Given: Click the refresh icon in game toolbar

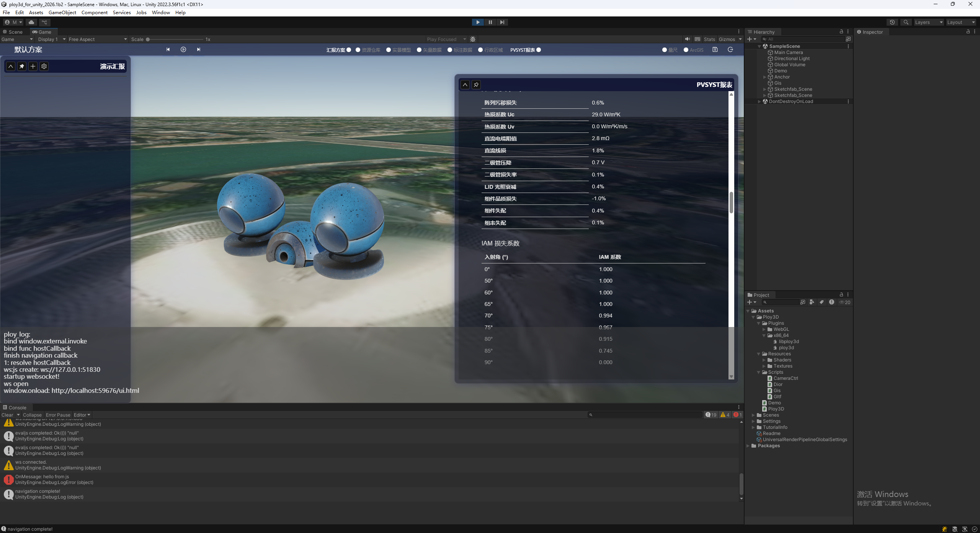Looking at the screenshot, I should [x=730, y=49].
